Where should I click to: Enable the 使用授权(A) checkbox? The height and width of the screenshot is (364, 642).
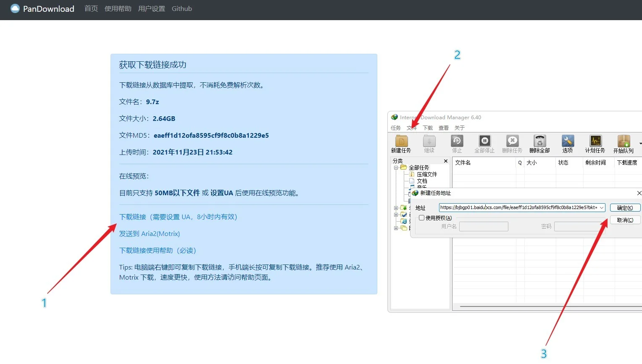(421, 218)
